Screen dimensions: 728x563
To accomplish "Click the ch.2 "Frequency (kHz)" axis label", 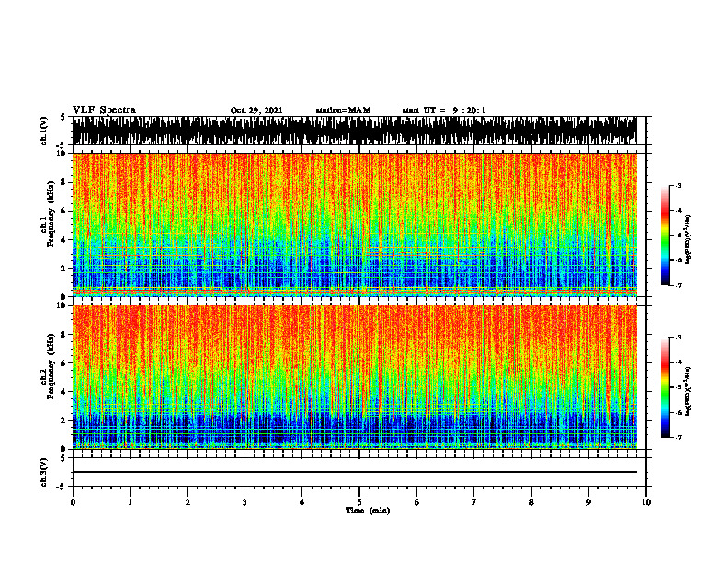I will [51, 366].
